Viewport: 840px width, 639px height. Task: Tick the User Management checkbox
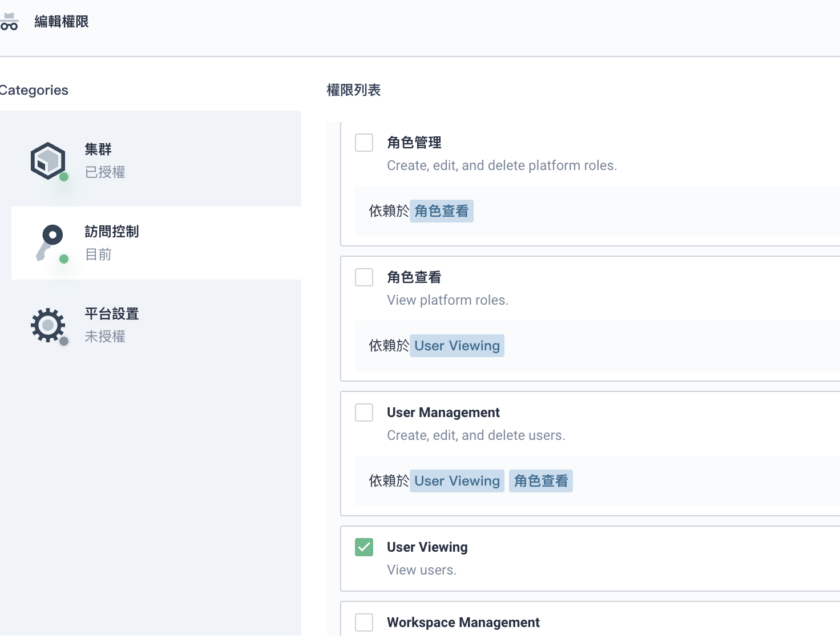[364, 412]
